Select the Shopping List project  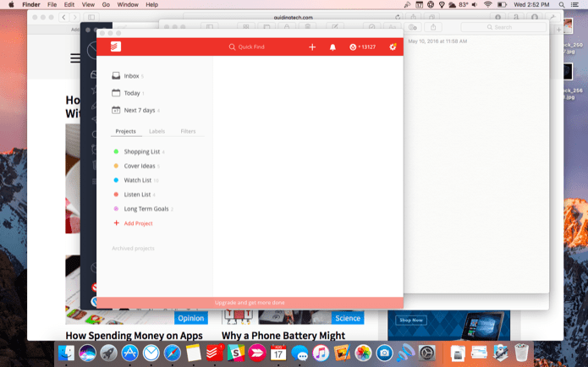pos(142,151)
